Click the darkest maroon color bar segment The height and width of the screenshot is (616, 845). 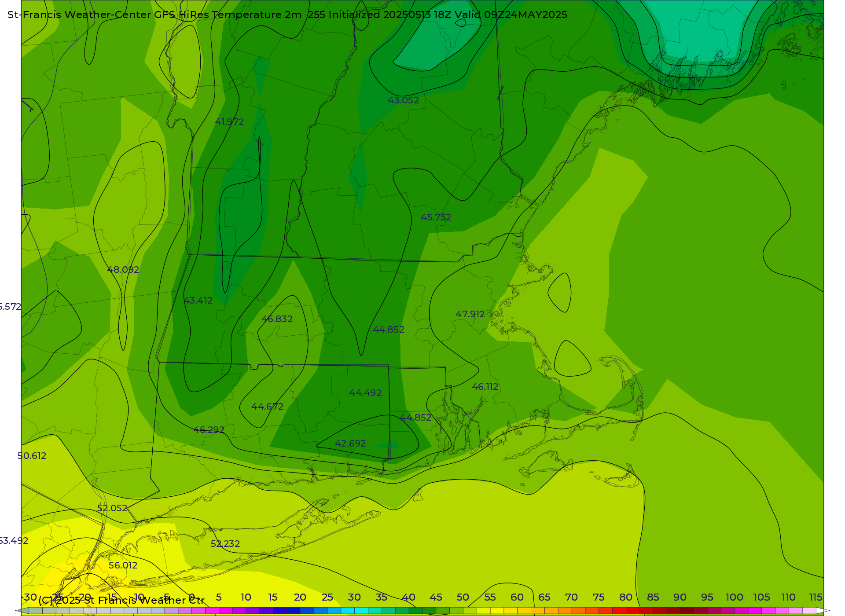(x=687, y=611)
